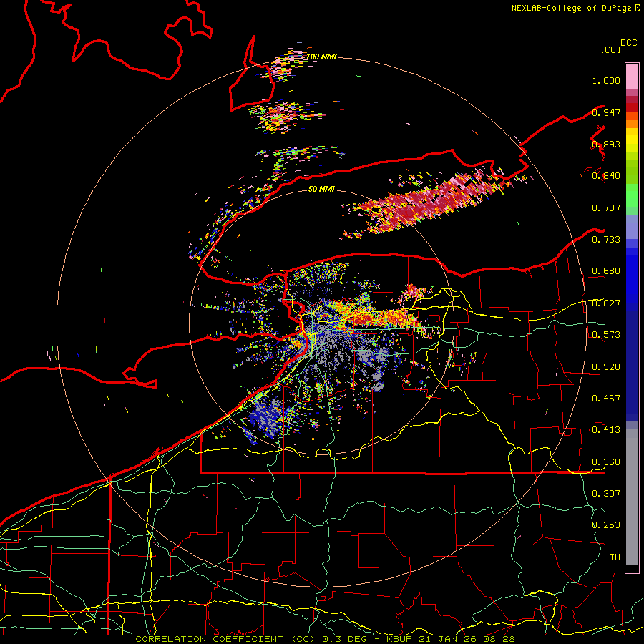Select the 0.627 color scale value
The height and width of the screenshot is (644, 644).
pyautogui.click(x=606, y=303)
